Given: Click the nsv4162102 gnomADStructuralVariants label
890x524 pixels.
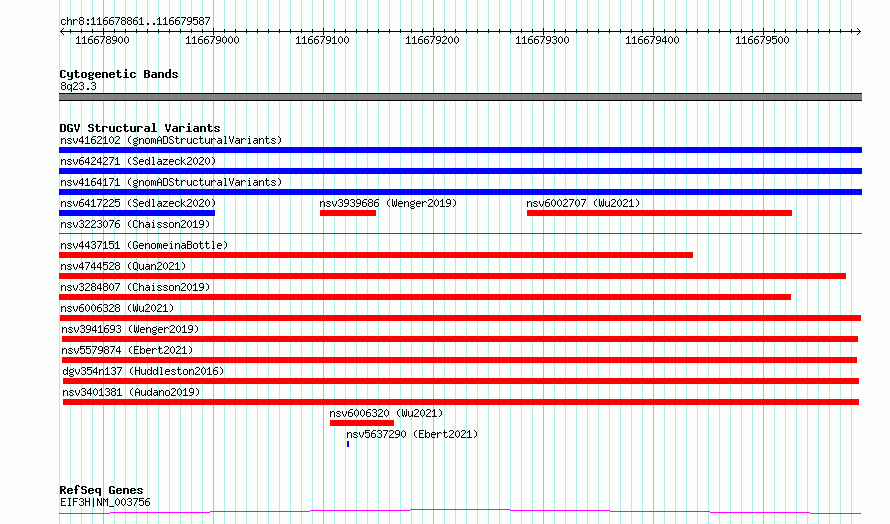Looking at the screenshot, I should pos(171,140).
